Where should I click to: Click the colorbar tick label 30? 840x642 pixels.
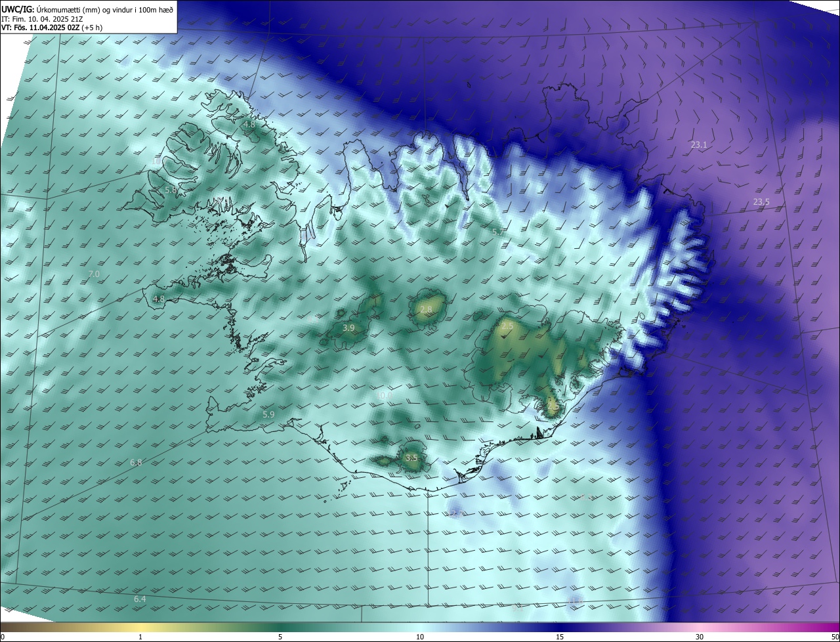(700, 637)
